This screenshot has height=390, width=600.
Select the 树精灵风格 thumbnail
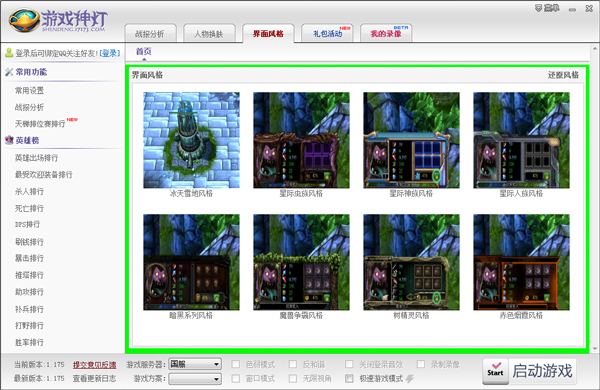click(411, 262)
